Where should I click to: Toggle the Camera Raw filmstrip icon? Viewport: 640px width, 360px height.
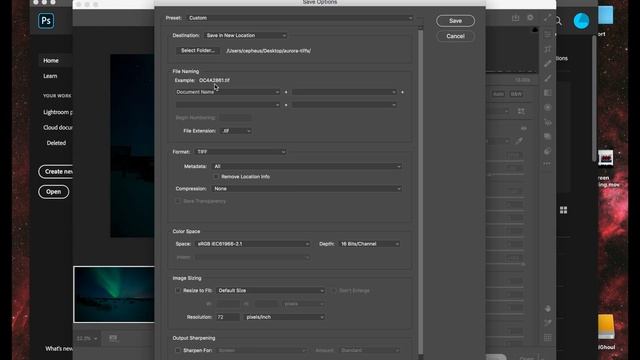coord(113,338)
